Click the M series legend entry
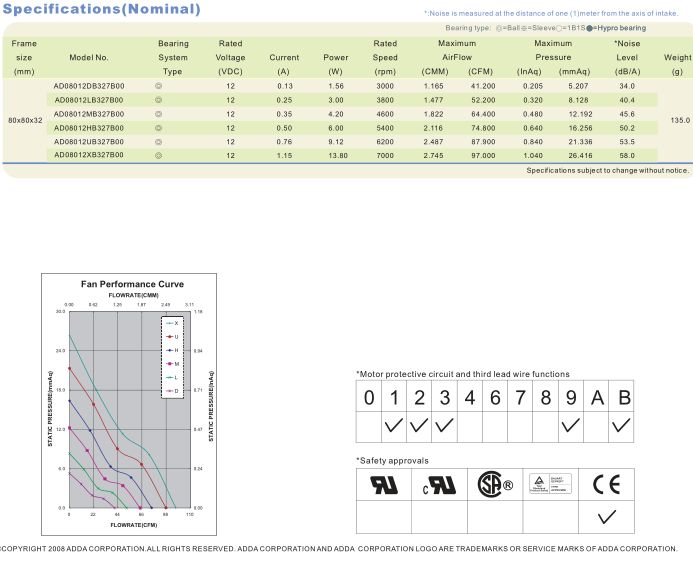Image resolution: width=693 pixels, height=561 pixels. [x=172, y=364]
